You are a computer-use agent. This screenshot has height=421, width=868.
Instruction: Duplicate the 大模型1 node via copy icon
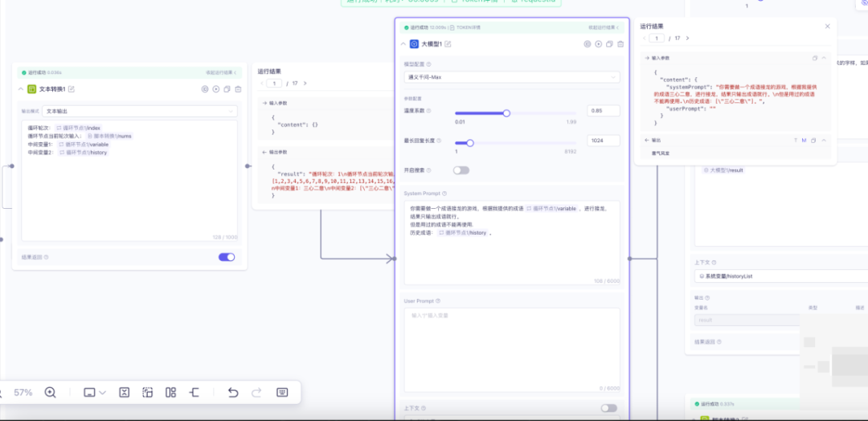tap(610, 43)
